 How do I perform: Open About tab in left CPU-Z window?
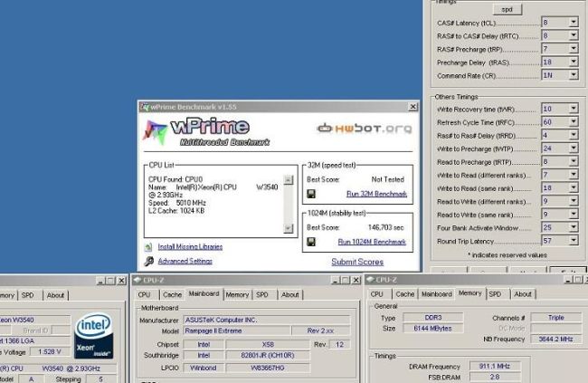coord(55,295)
